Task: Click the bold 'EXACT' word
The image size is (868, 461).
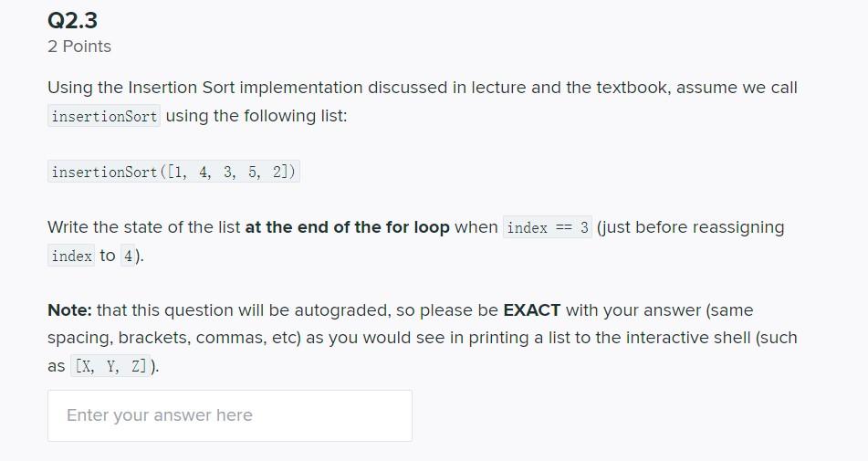Action: tap(532, 309)
